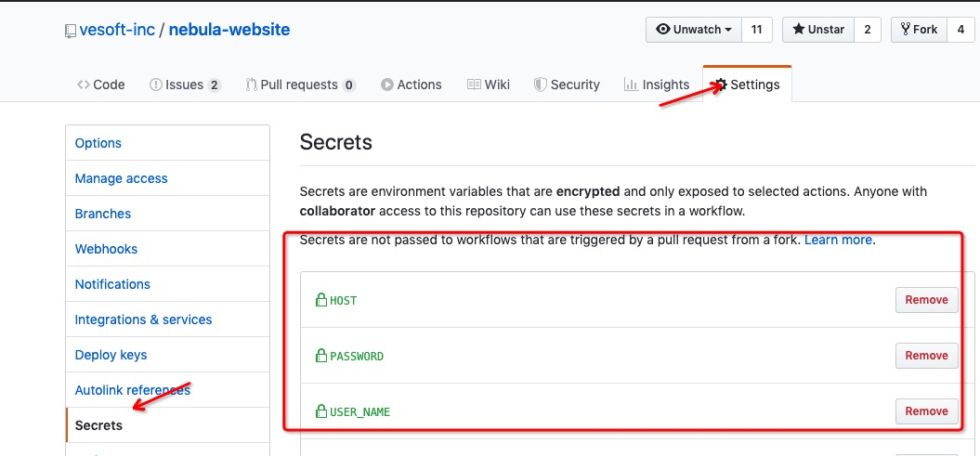Image resolution: width=980 pixels, height=456 pixels.
Task: Switch to the Pull requests tab
Action: click(300, 85)
